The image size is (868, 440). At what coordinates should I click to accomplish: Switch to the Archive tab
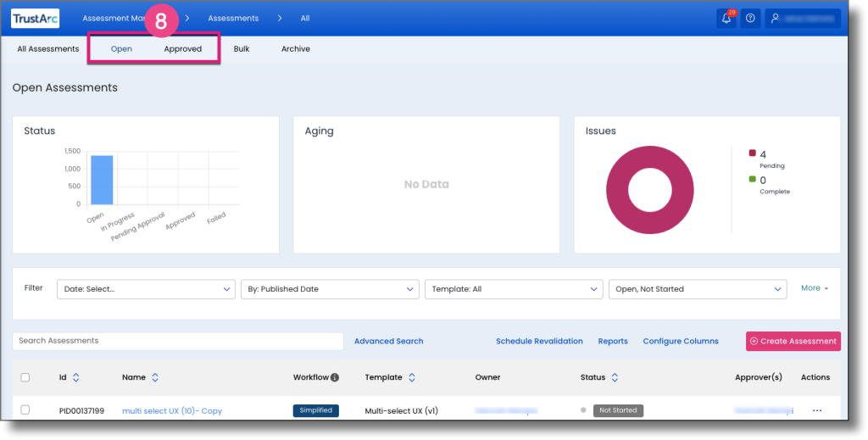tap(296, 48)
